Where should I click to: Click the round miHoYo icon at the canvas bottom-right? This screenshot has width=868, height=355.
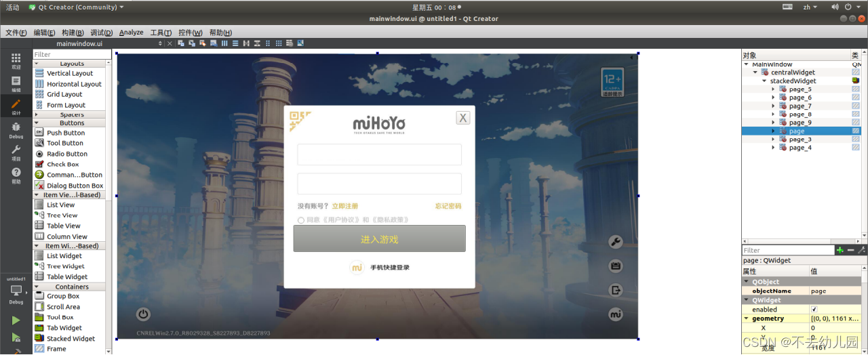[x=615, y=314]
